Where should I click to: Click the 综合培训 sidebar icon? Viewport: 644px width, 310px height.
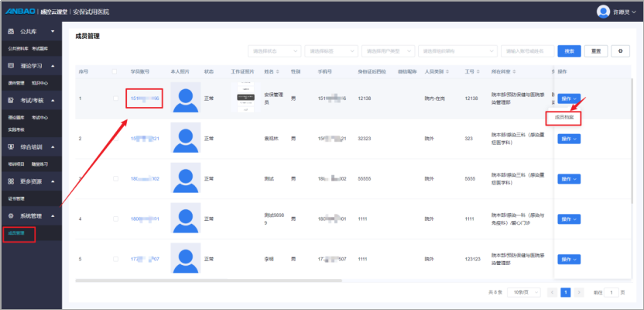coord(11,146)
